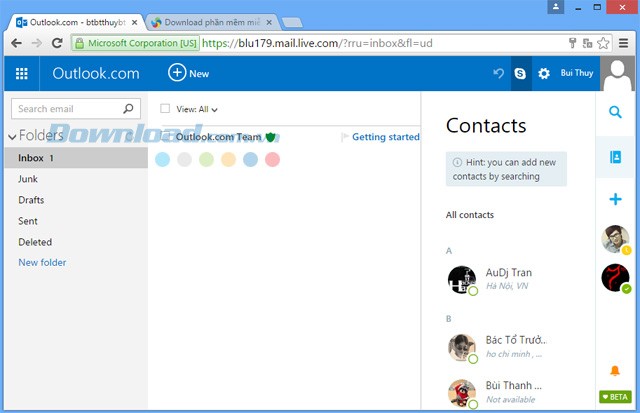The width and height of the screenshot is (640, 413).
Task: Click the orange notification bell icon
Action: coord(615,371)
